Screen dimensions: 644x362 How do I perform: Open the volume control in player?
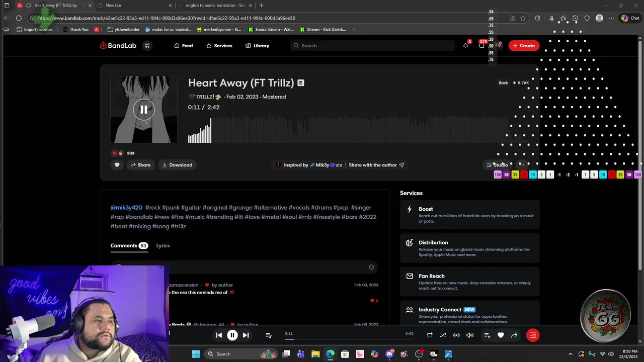pos(470,335)
